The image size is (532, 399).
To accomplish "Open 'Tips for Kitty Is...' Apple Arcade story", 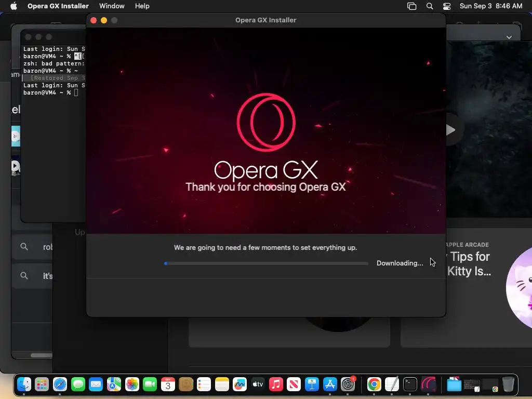I will (x=469, y=264).
